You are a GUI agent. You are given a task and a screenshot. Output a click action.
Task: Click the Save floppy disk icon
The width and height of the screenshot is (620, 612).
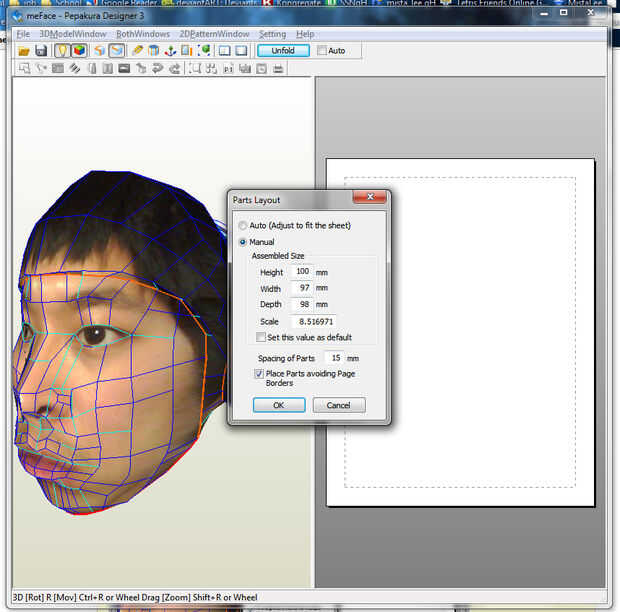click(x=41, y=50)
